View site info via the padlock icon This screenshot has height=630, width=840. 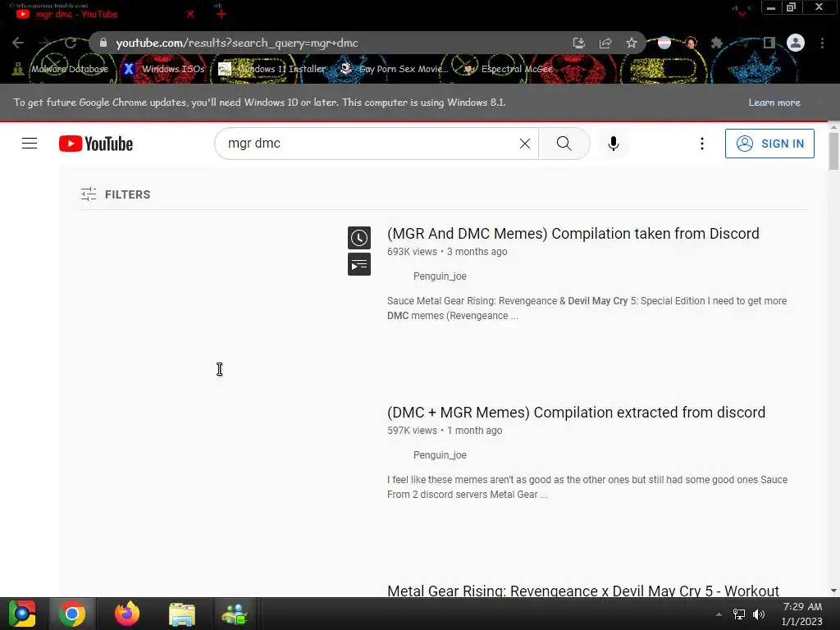103,43
